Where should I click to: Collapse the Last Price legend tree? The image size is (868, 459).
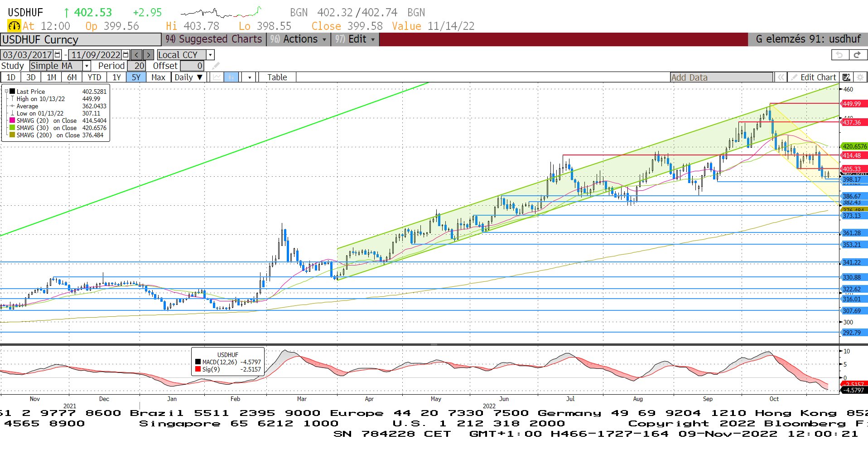point(6,92)
